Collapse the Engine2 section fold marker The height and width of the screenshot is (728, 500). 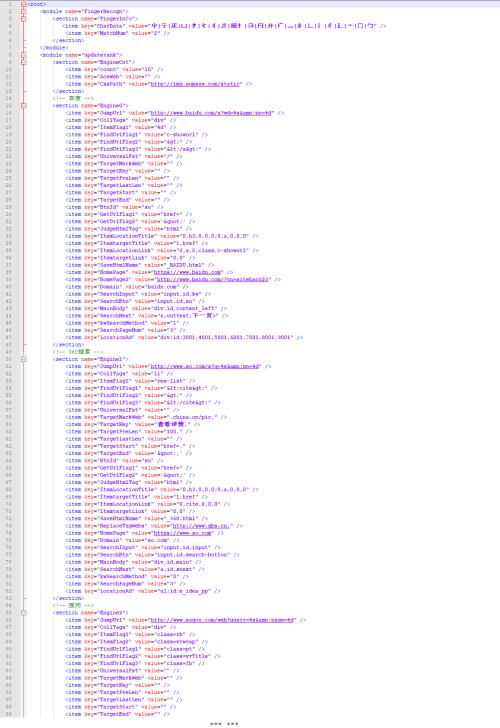(x=23, y=612)
